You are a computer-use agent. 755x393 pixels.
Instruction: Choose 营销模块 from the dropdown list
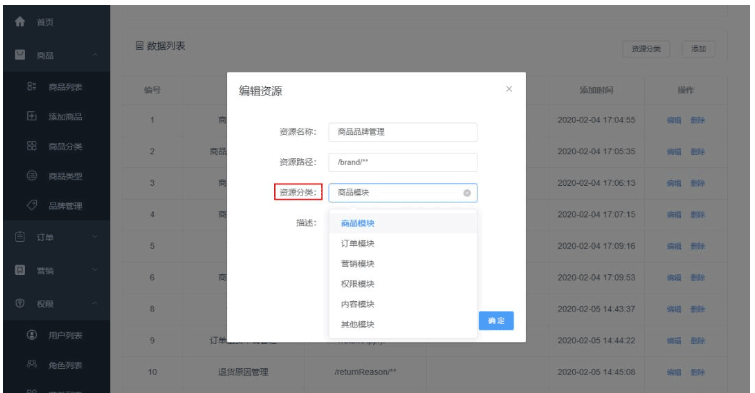point(403,264)
